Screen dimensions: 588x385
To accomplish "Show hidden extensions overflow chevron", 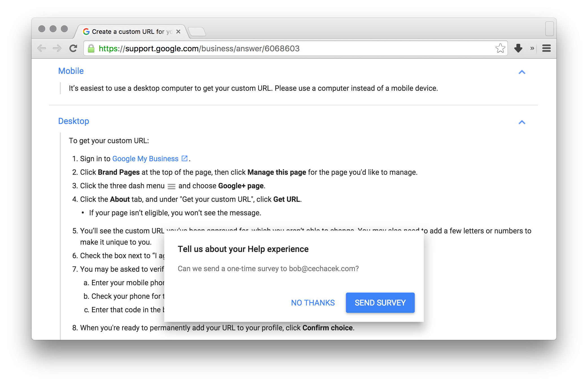I will [532, 48].
